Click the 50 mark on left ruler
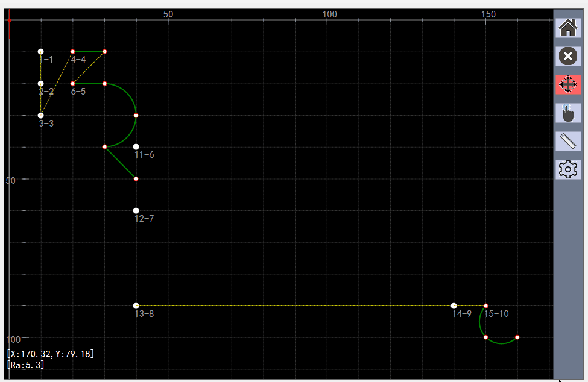Image resolution: width=588 pixels, height=382 pixels. pos(10,181)
